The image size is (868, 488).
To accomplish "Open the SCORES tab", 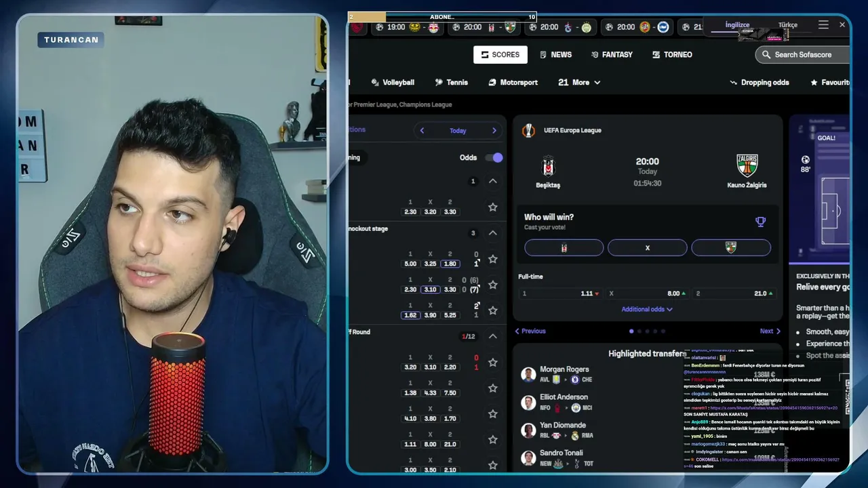I will (x=500, y=55).
